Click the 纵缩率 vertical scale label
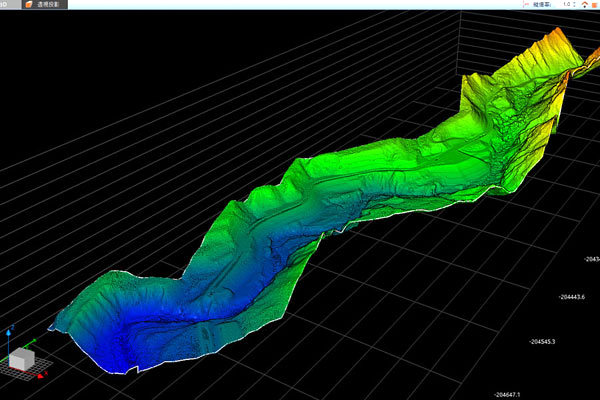Viewport: 600px width, 400px height. 544,5
